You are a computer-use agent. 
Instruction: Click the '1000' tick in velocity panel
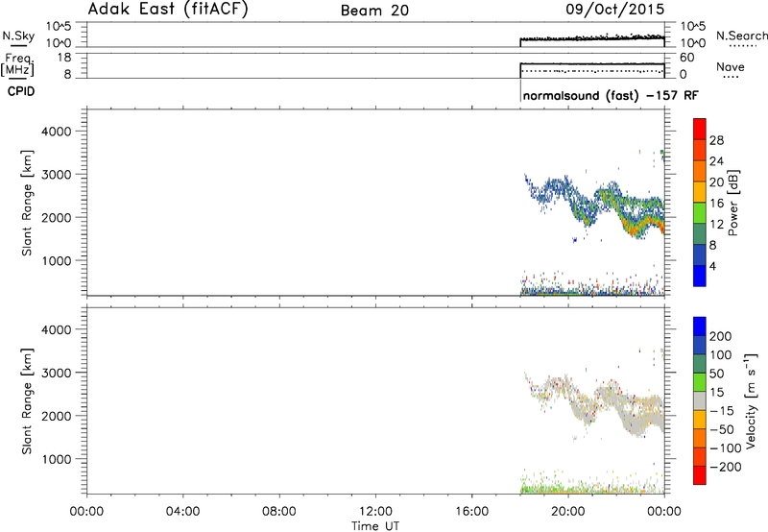pyautogui.click(x=57, y=459)
